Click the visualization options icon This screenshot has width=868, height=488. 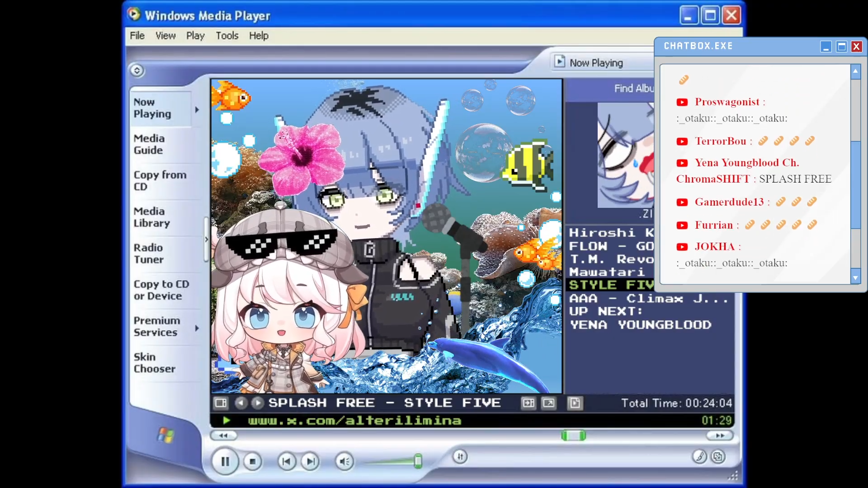[221, 403]
